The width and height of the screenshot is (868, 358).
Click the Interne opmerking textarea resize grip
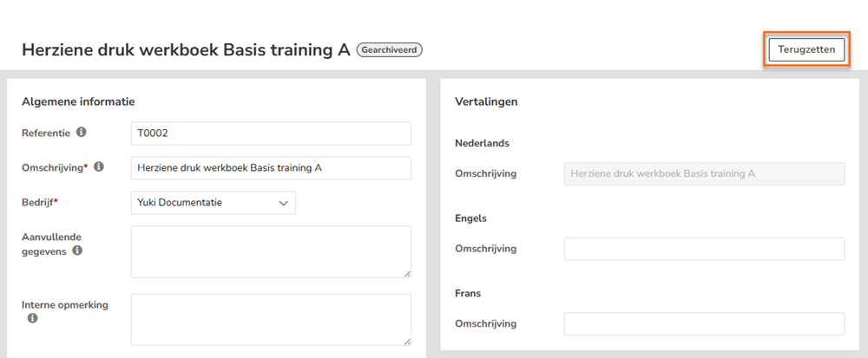coord(407,342)
